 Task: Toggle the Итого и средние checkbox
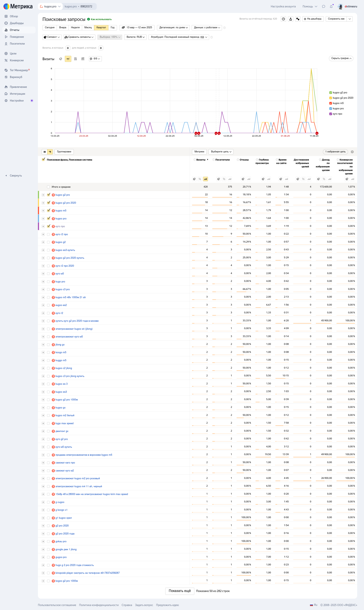pos(48,187)
